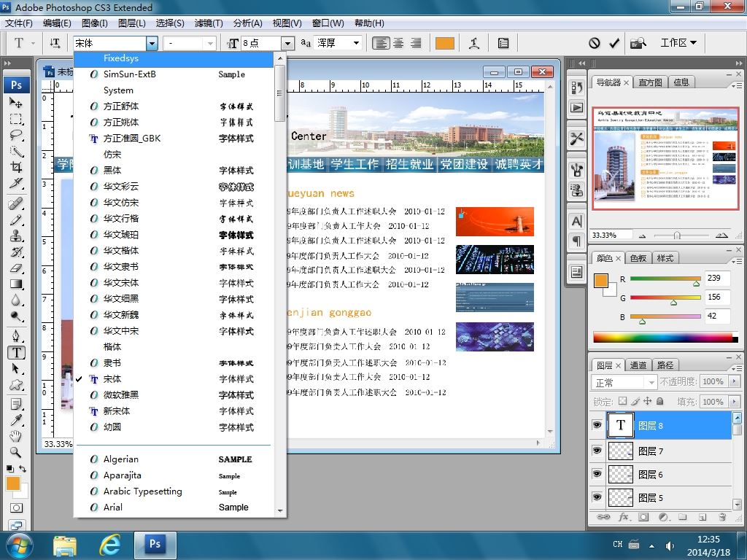Switch to the 通道 channels tab
The height and width of the screenshot is (560, 747).
638,365
